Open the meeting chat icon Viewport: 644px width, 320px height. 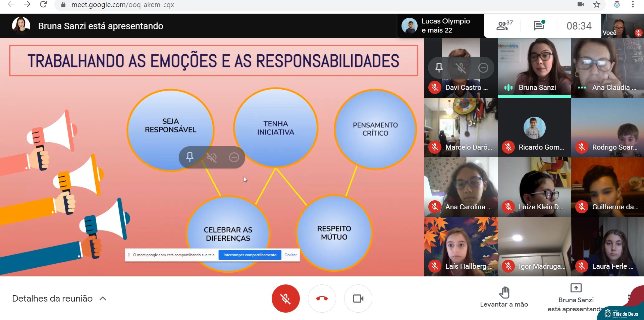click(x=539, y=25)
